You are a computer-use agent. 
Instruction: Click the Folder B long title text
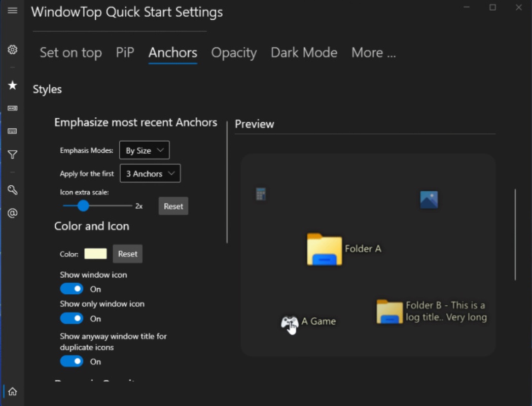coord(446,311)
